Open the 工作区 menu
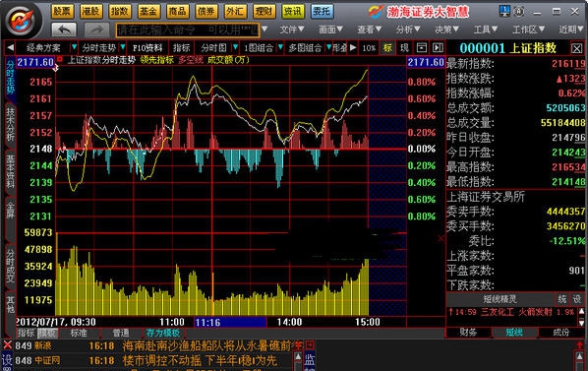Image resolution: width=588 pixels, height=371 pixels. click(528, 30)
